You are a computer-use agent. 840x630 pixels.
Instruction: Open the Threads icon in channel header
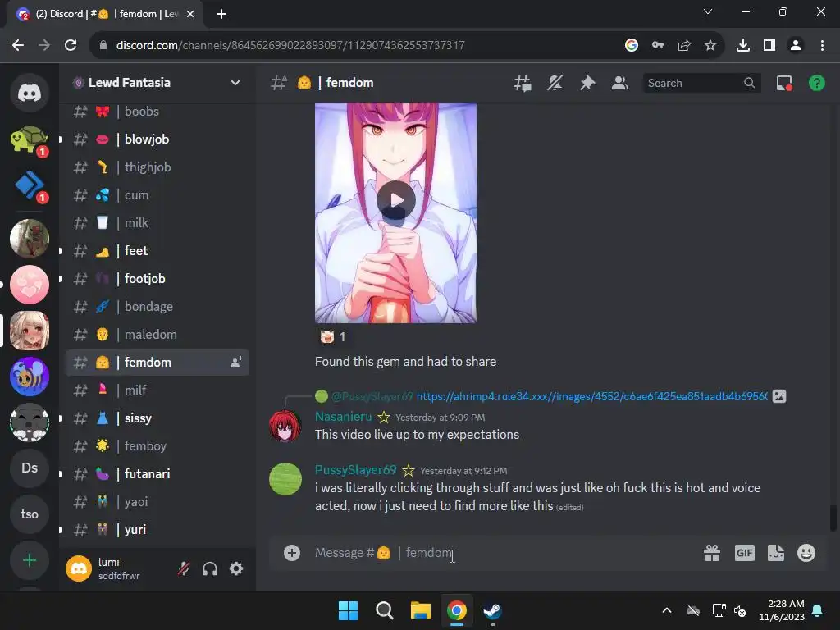click(x=523, y=83)
